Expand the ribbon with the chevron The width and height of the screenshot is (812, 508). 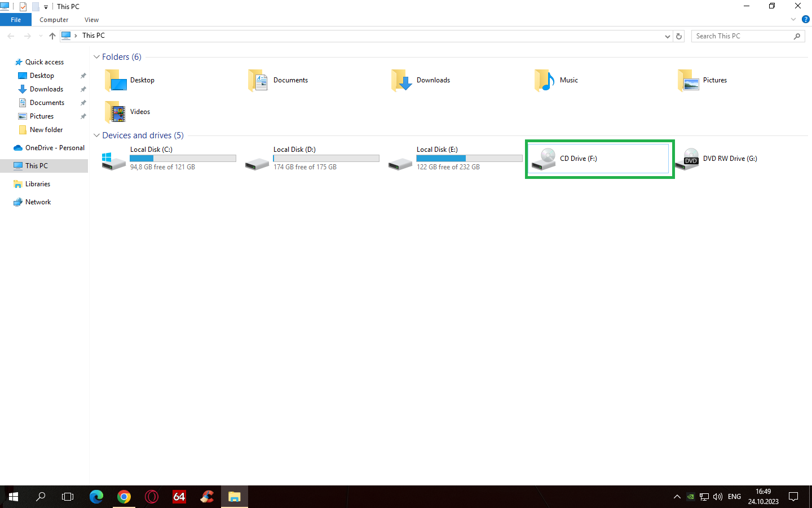pos(793,19)
